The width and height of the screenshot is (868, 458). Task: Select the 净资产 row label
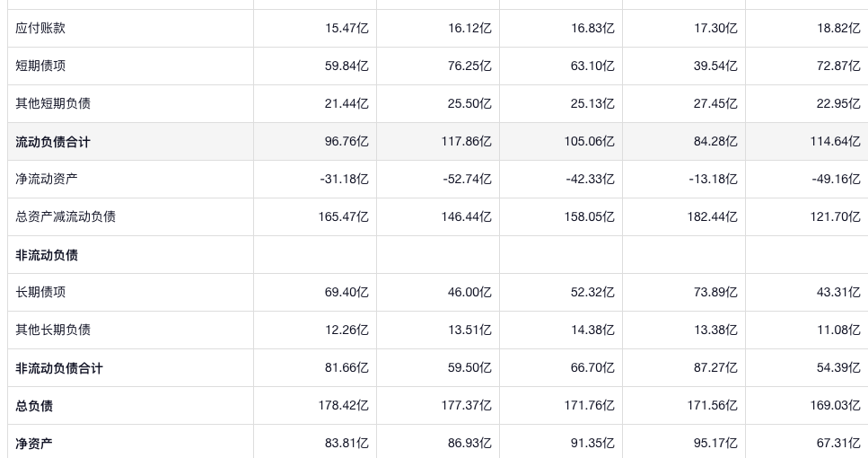tap(34, 444)
